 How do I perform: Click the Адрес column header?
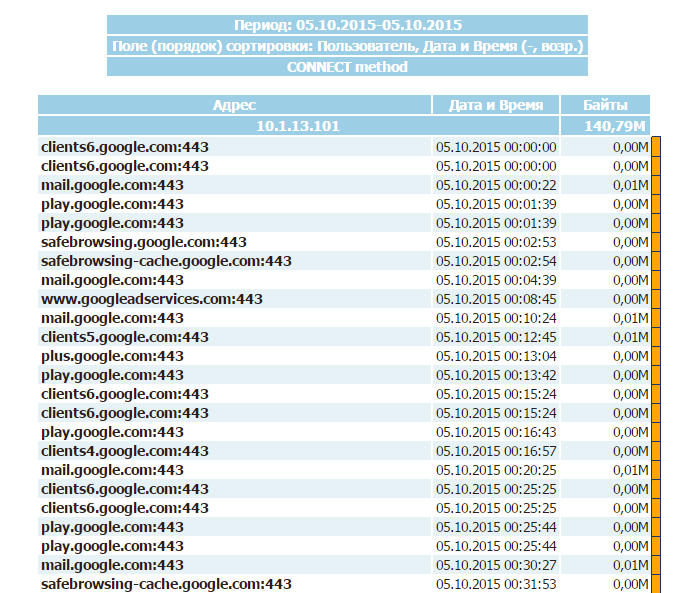234,105
